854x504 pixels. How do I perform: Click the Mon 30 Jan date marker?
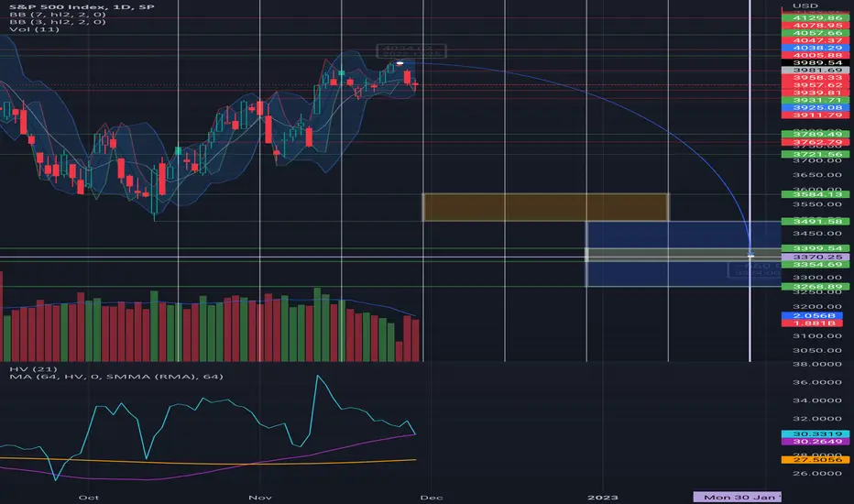click(737, 497)
